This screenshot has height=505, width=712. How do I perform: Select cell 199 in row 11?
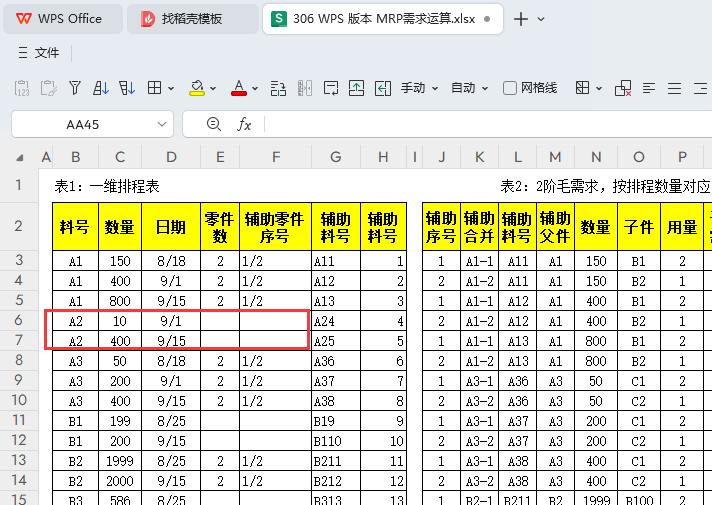[120, 421]
